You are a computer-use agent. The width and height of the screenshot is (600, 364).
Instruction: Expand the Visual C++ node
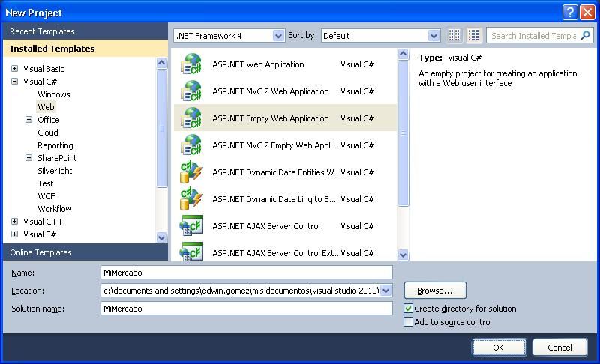[x=14, y=222]
